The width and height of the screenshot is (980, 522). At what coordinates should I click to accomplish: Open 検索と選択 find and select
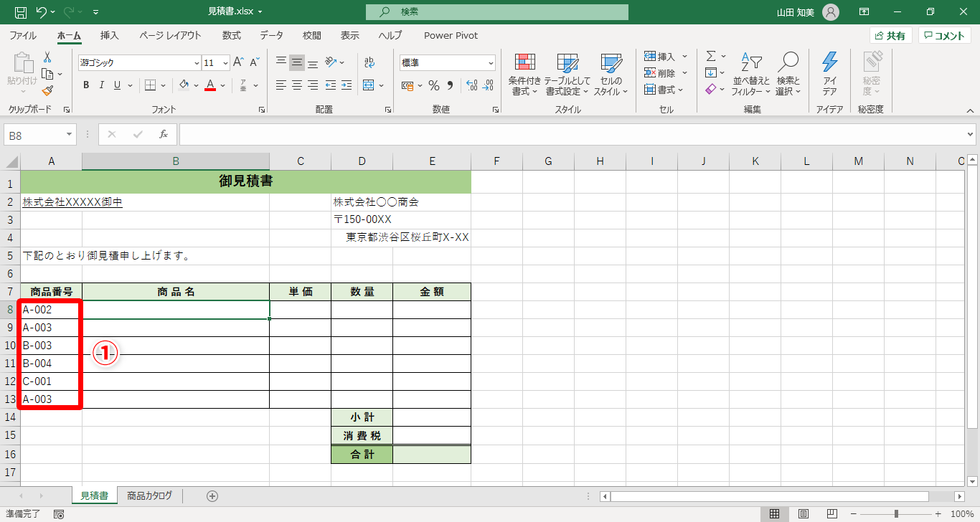pos(788,73)
